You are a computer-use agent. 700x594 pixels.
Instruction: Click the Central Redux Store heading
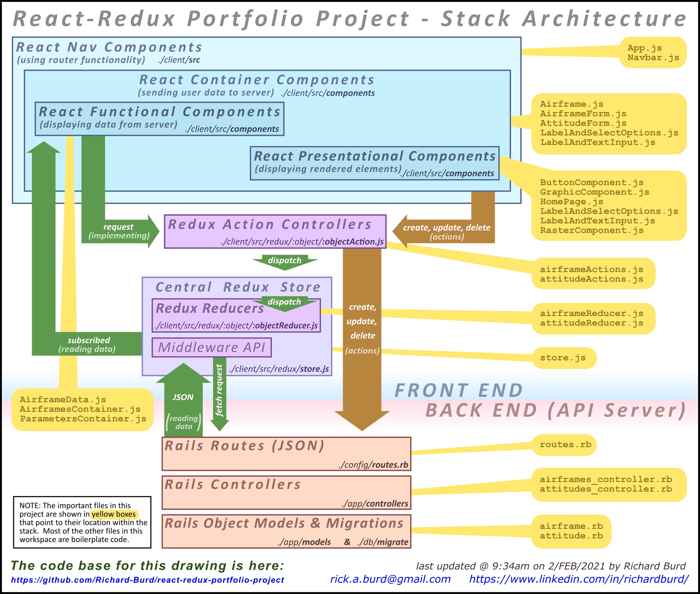click(x=238, y=287)
